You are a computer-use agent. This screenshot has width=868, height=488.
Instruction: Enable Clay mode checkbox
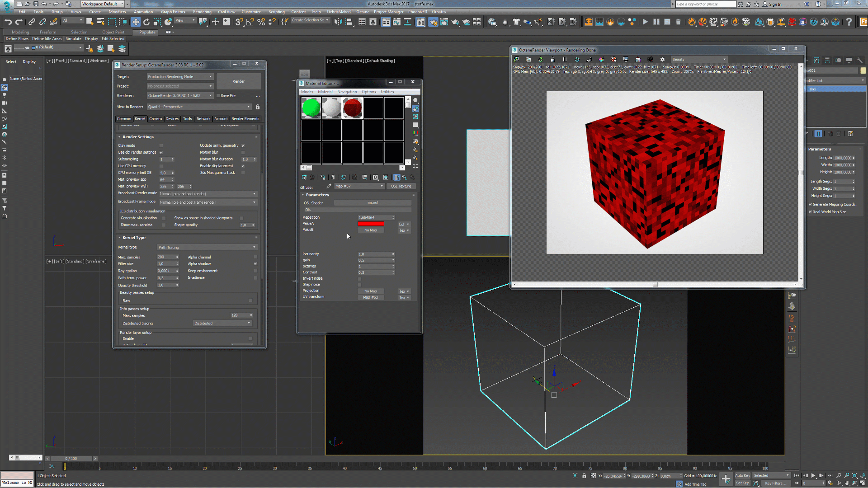[x=161, y=145]
